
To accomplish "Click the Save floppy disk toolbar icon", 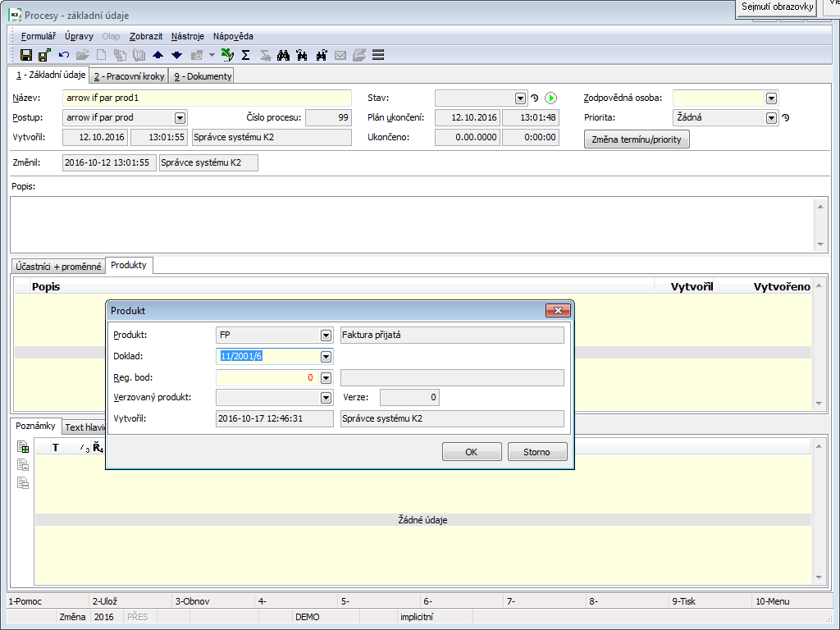I will coord(25,55).
